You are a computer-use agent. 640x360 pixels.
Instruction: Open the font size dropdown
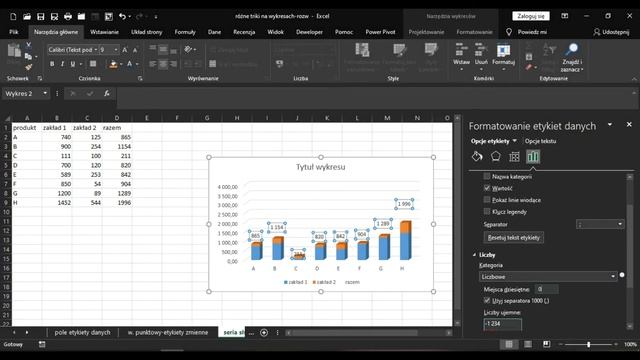click(x=116, y=50)
